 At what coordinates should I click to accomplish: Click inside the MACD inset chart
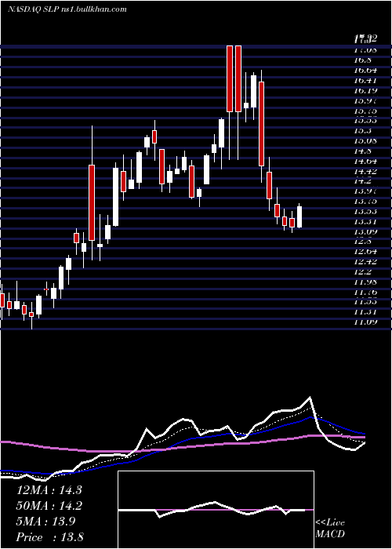(216, 510)
